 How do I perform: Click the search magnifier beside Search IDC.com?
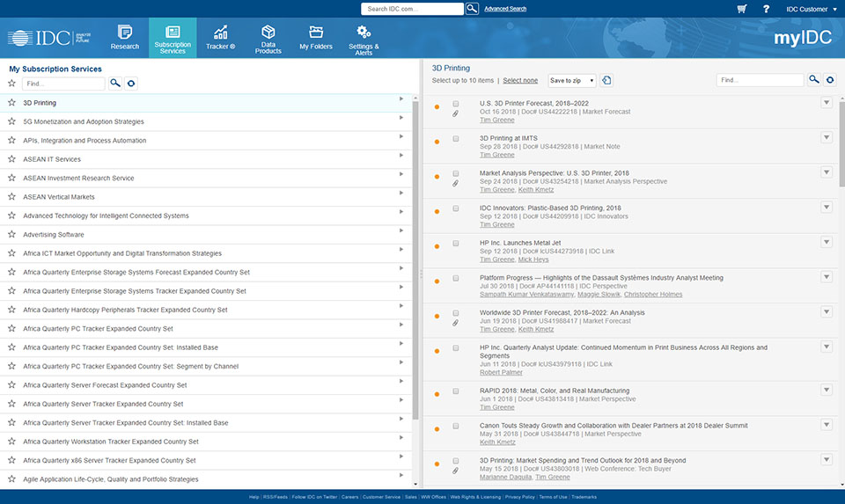tap(472, 9)
